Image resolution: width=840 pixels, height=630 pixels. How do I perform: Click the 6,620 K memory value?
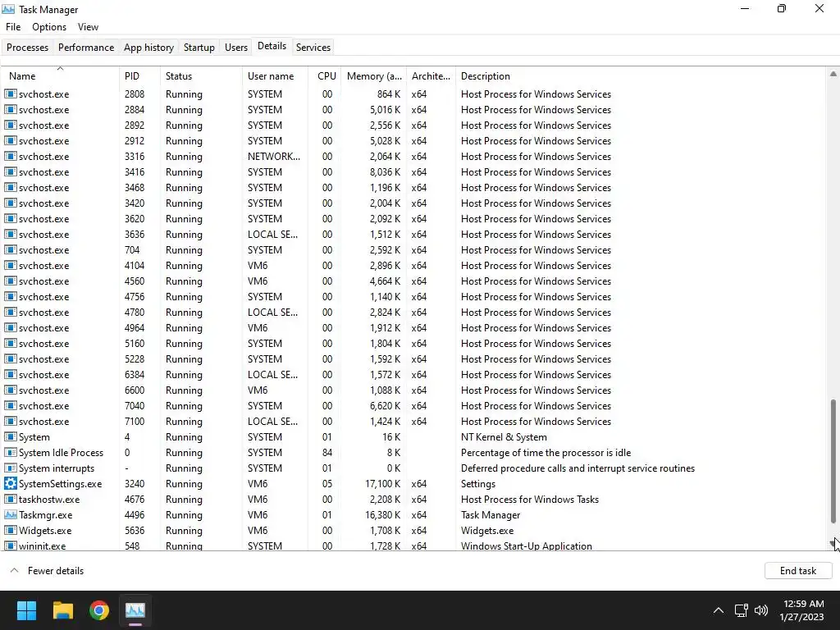point(385,405)
